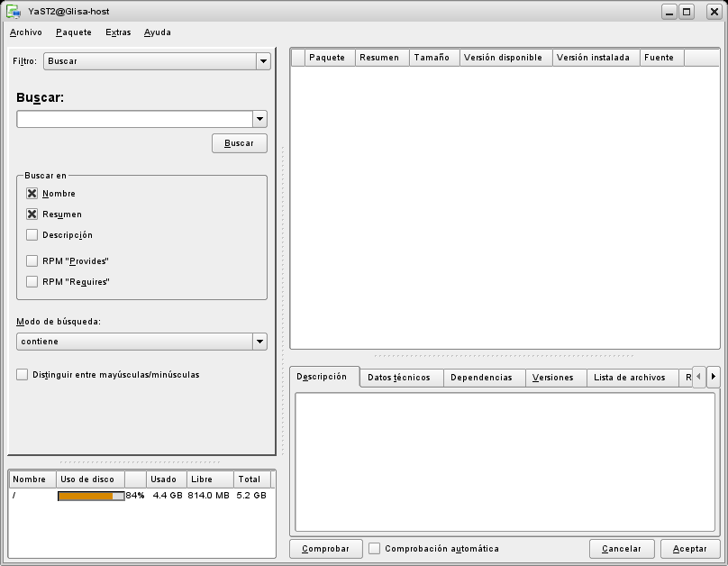This screenshot has height=566, width=728.
Task: Switch to the Dependencias tab
Action: pos(481,378)
